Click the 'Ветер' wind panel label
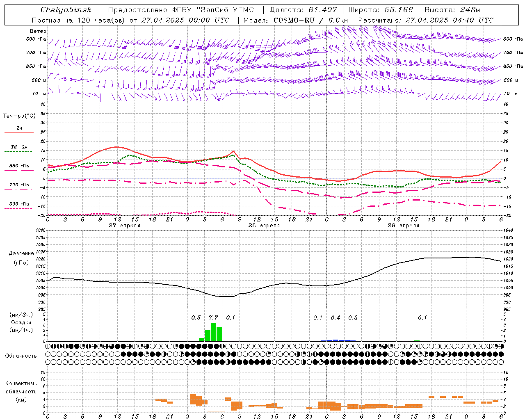The width and height of the screenshot is (525, 420). pyautogui.click(x=38, y=31)
